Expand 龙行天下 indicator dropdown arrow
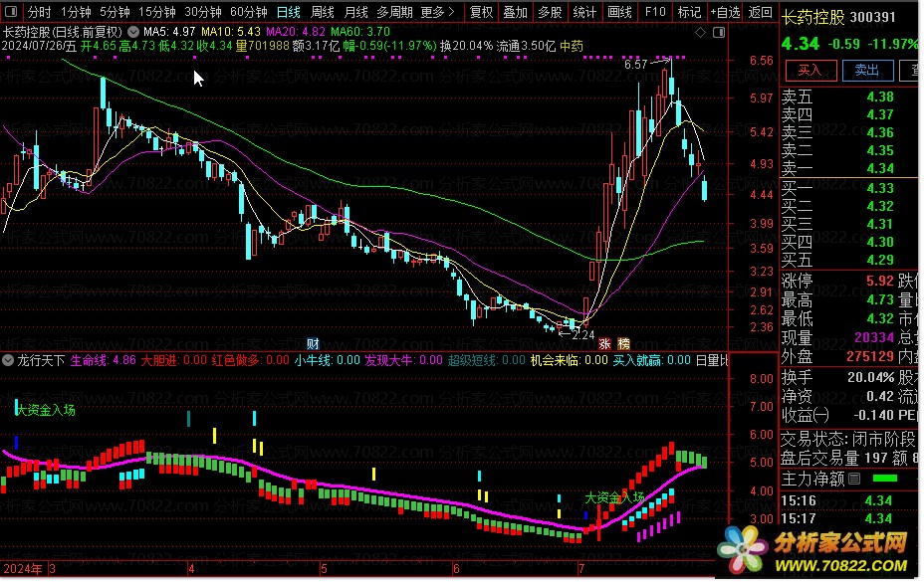The width and height of the screenshot is (924, 582). point(8,360)
